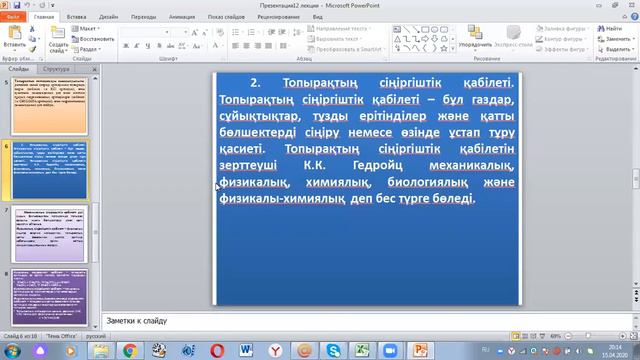Paste with the Вставить clipboard button
This screenshot has height=360, width=640.
pyautogui.click(x=14, y=38)
